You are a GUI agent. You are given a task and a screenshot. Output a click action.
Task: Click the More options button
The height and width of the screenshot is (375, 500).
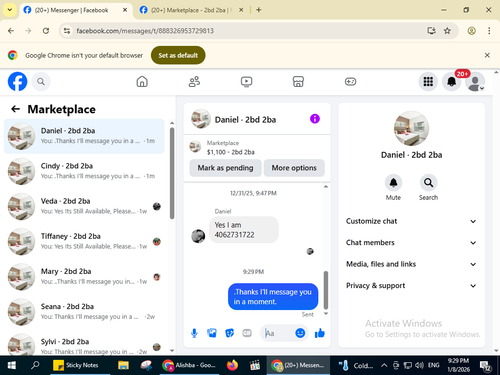pyautogui.click(x=294, y=168)
